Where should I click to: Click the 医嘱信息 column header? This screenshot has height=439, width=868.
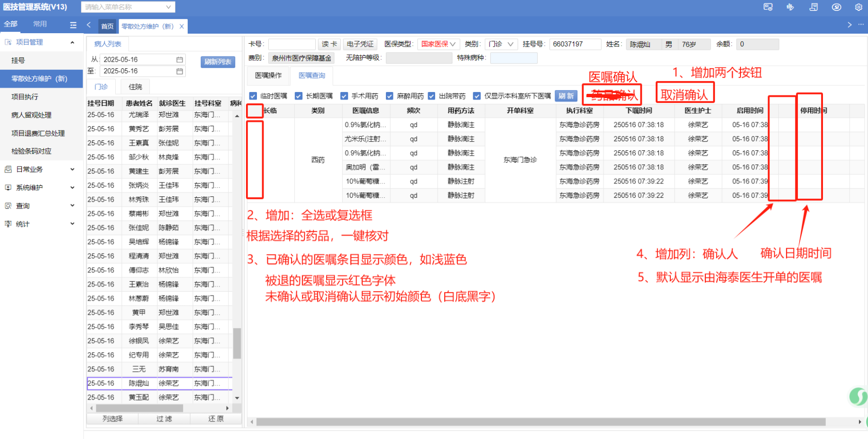366,110
